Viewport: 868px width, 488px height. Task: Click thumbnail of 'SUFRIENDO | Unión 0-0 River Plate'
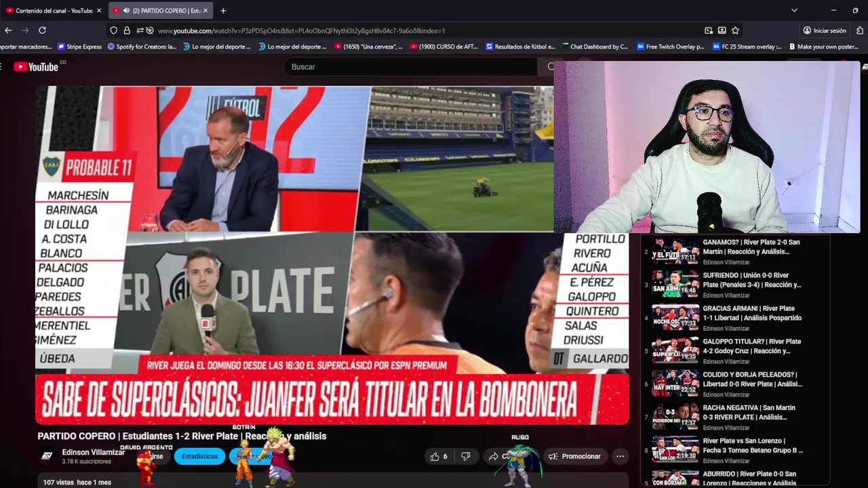pos(675,285)
